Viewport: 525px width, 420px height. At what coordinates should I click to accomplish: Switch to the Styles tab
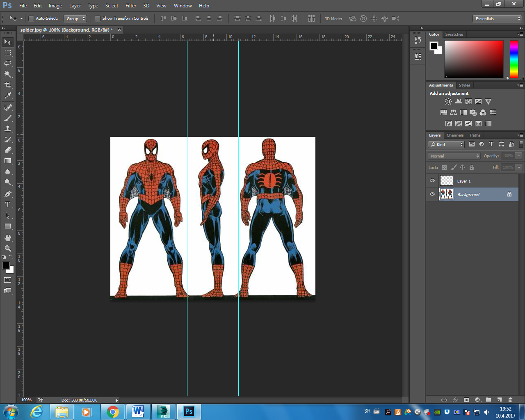click(464, 85)
